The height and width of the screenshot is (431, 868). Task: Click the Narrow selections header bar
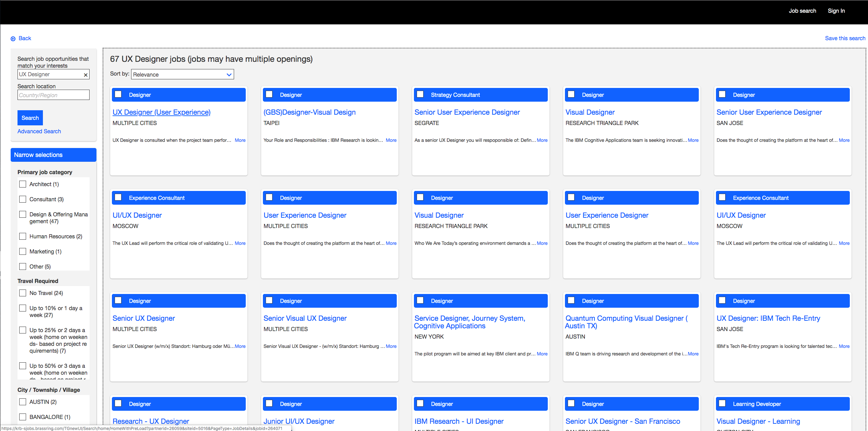pyautogui.click(x=54, y=155)
